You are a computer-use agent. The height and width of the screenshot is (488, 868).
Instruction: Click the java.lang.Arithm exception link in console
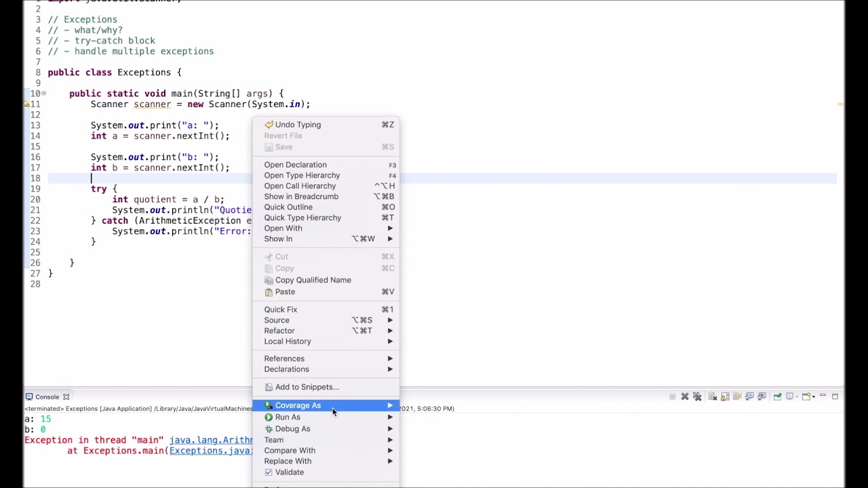coord(211,441)
